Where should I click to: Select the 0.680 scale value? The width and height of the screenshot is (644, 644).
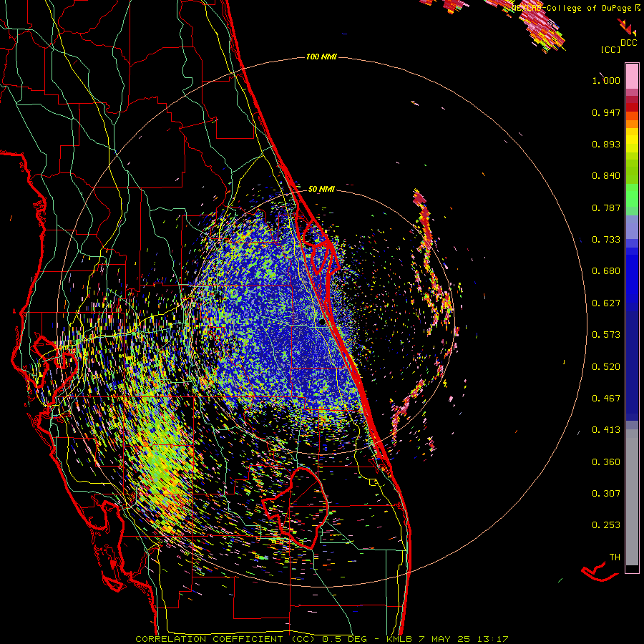[606, 271]
